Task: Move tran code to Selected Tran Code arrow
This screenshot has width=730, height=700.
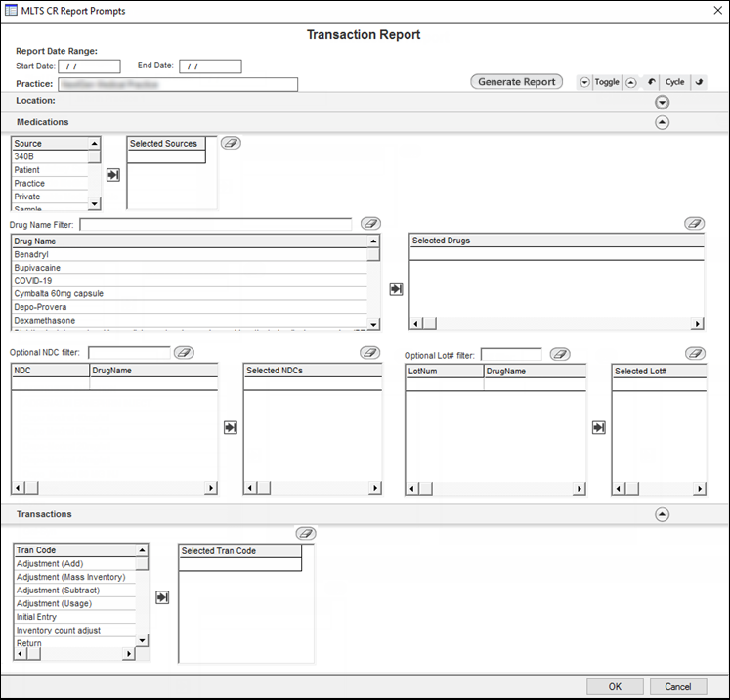Action: [x=162, y=597]
